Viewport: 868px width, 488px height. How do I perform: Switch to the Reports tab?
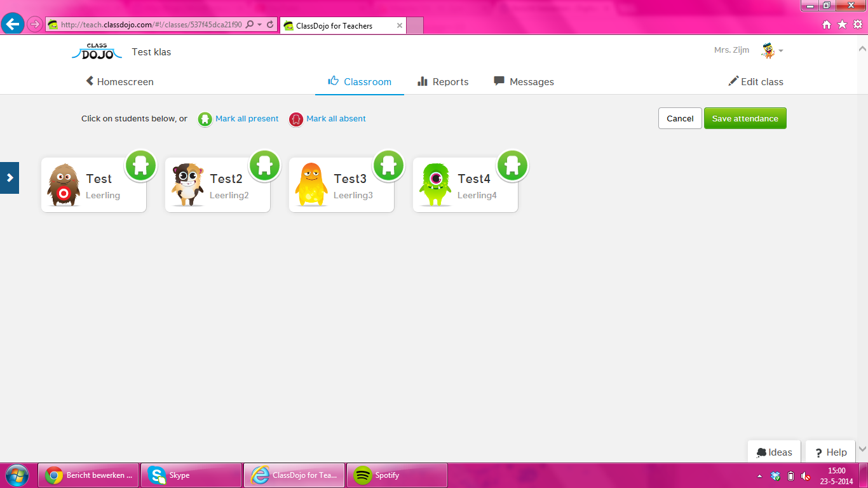[443, 82]
